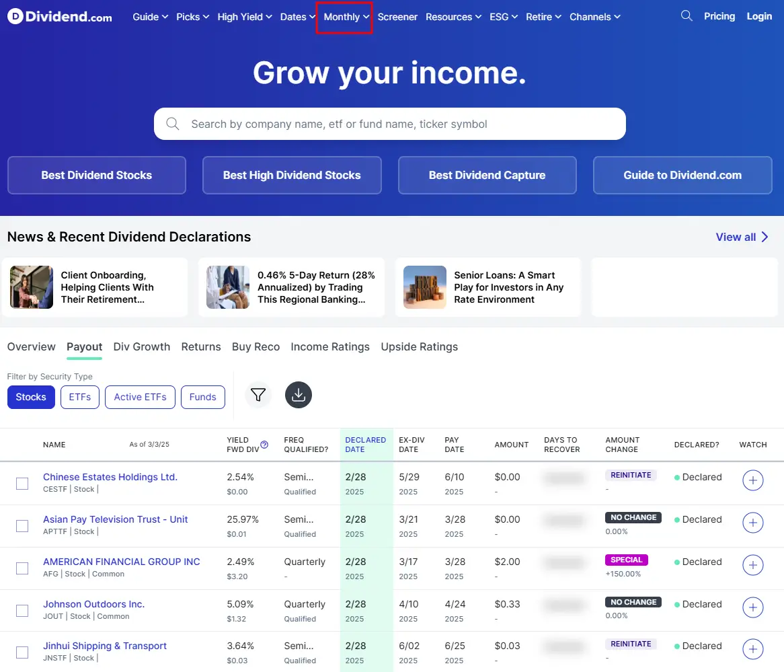Select Chinese Estates Holdings row checkbox
This screenshot has width=784, height=672.
click(22, 484)
